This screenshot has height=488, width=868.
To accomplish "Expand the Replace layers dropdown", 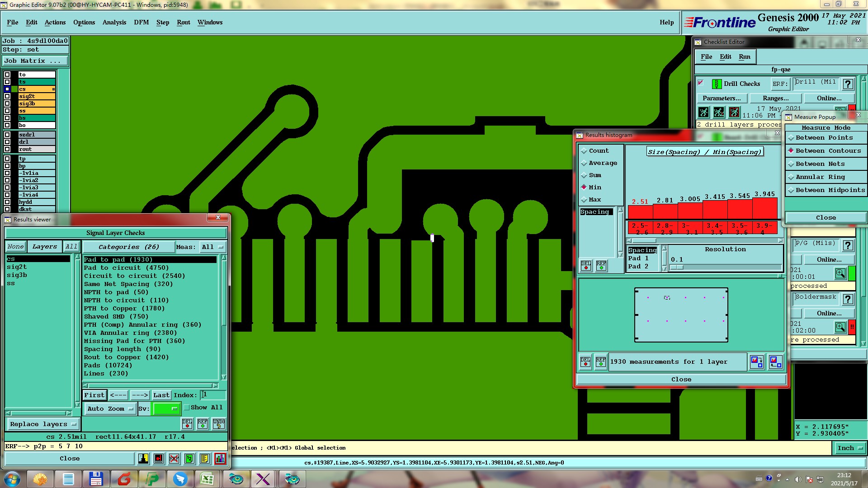I will (43, 424).
